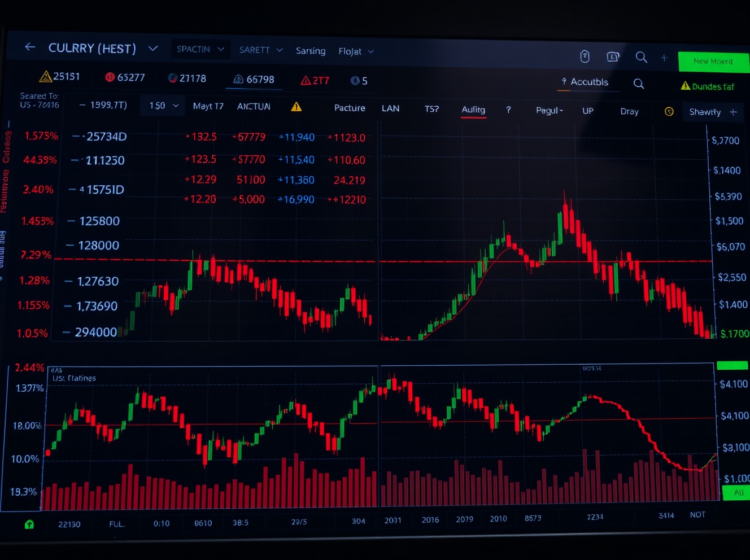The image size is (750, 560).
Task: Expand the Flojat dropdown
Action: click(356, 51)
